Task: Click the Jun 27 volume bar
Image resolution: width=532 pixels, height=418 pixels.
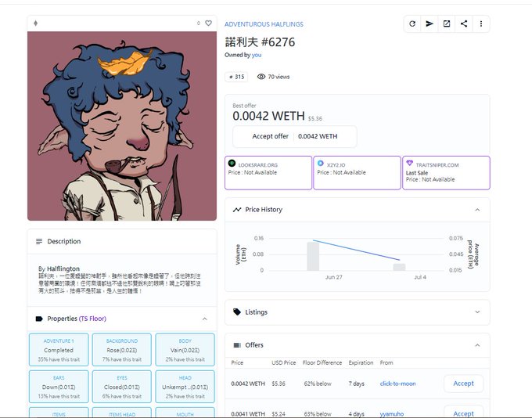Action: click(x=313, y=257)
